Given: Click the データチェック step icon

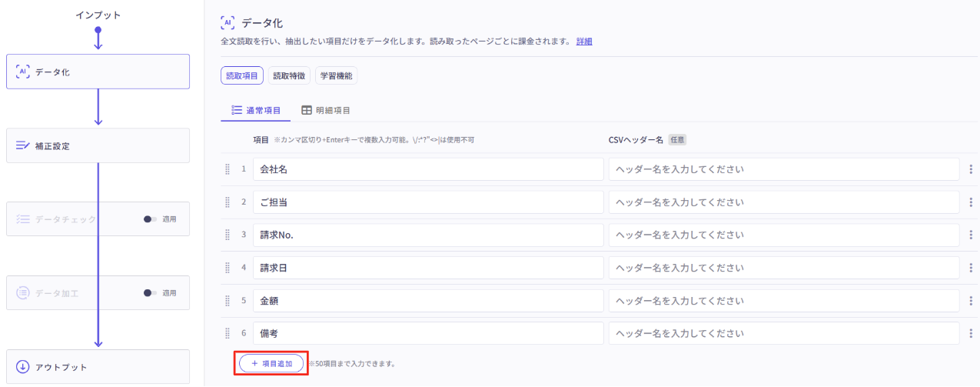Looking at the screenshot, I should pyautogui.click(x=23, y=219).
